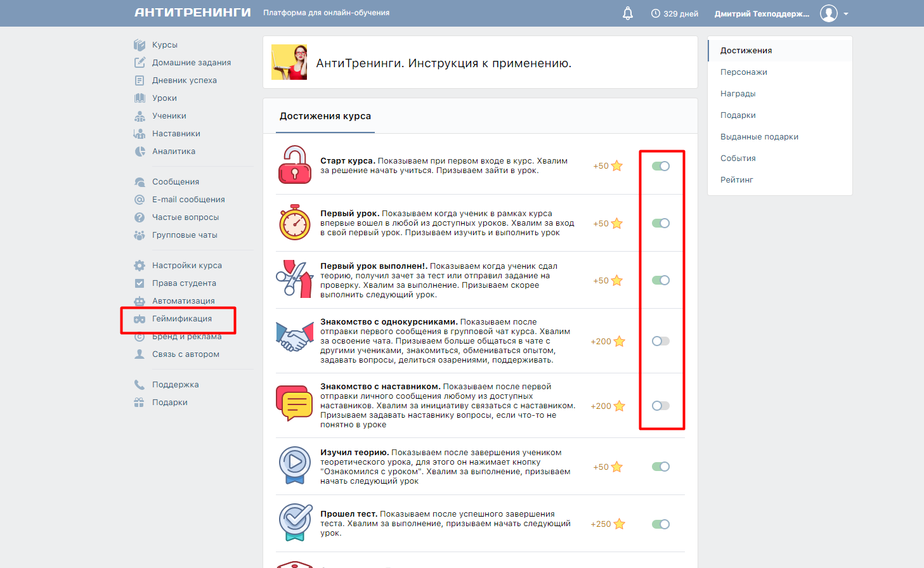This screenshot has width=924, height=568.
Task: Click the checkmark badge icon for Прошел тест
Action: [x=296, y=522]
